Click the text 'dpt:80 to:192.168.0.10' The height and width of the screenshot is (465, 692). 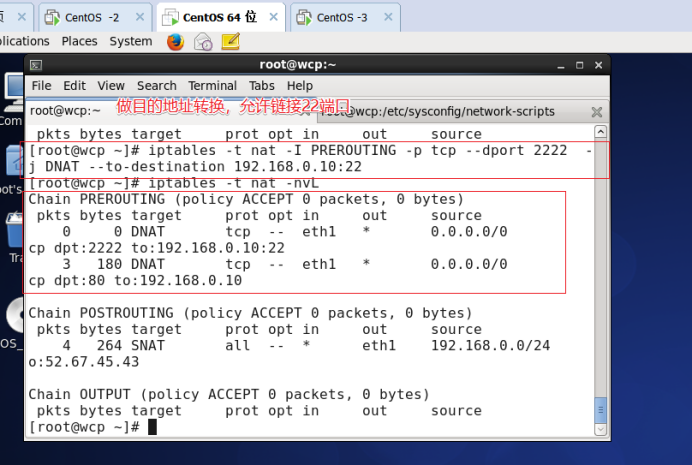[x=148, y=281]
